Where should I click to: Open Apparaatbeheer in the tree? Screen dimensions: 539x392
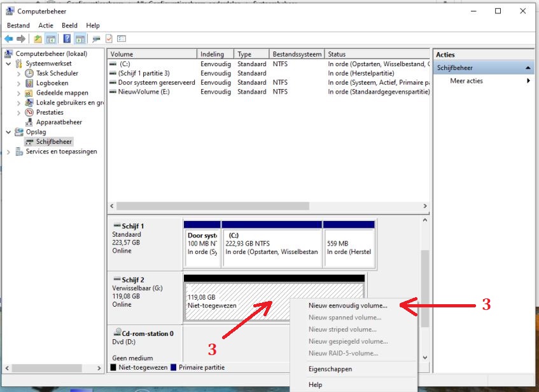[59, 122]
